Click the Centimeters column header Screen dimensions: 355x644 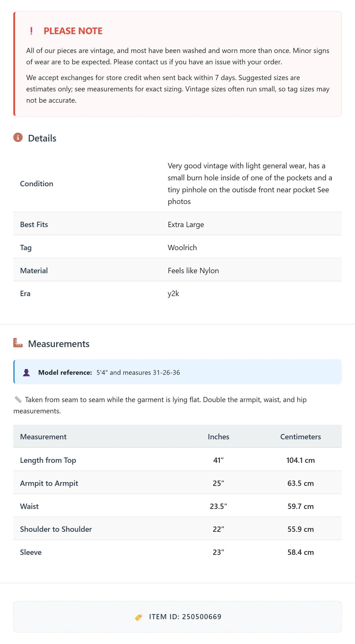click(300, 437)
